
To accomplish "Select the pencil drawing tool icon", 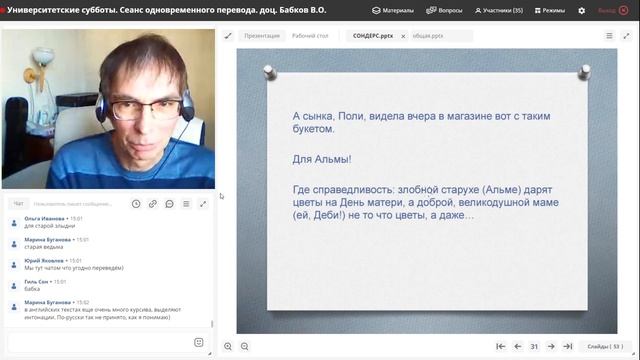I will 228,36.
